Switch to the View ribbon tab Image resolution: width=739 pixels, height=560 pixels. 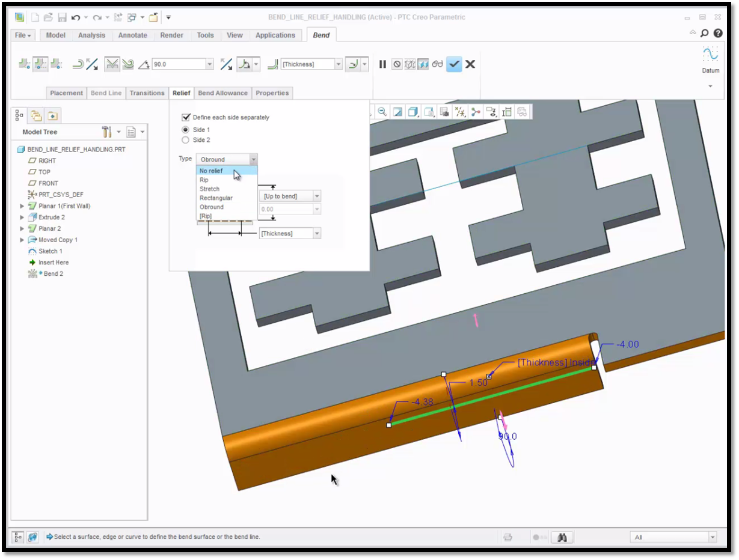(x=235, y=35)
